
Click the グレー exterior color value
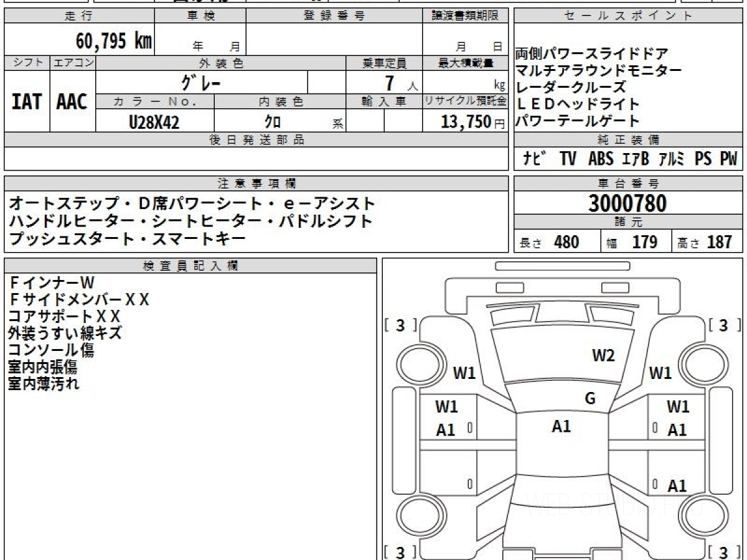point(200,82)
